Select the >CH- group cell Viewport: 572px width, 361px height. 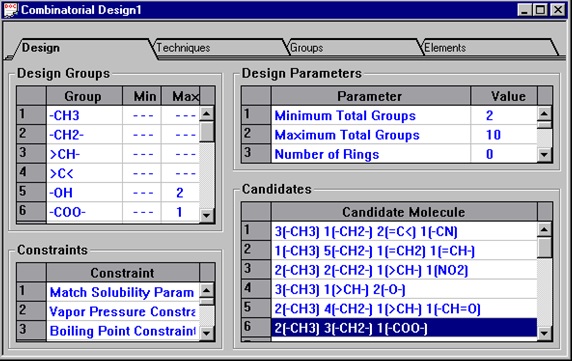coord(84,154)
